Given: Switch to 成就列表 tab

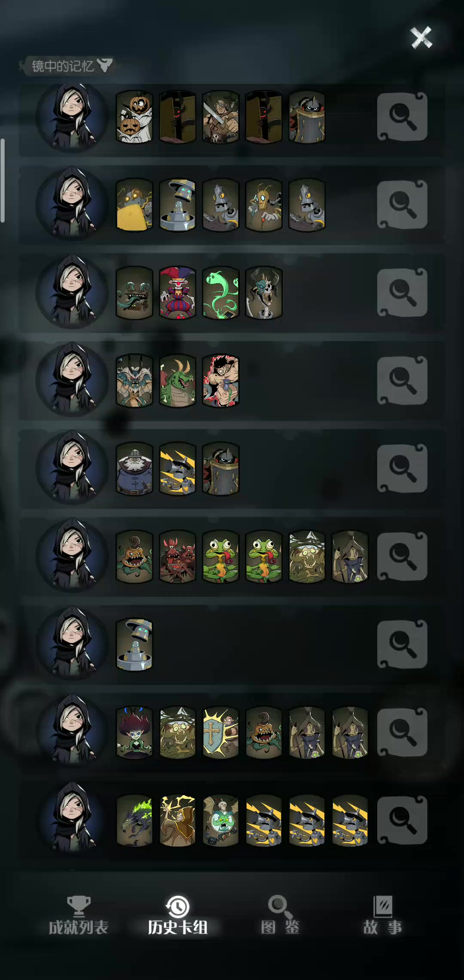Looking at the screenshot, I should tap(78, 915).
